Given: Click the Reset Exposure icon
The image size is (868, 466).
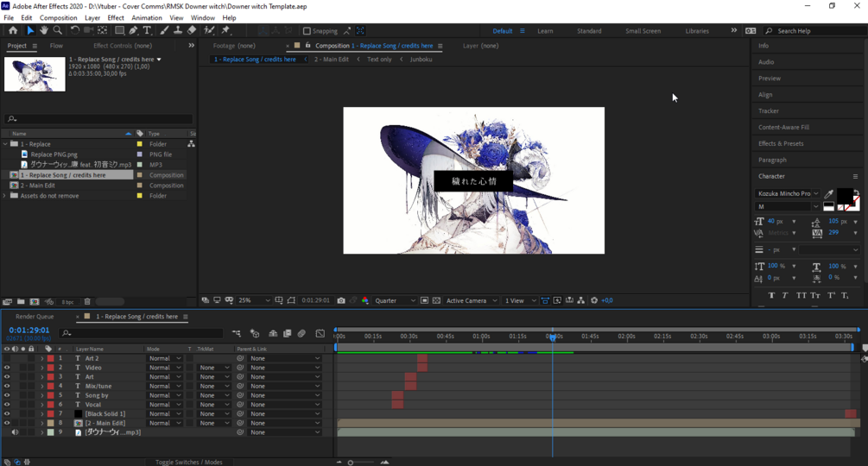Looking at the screenshot, I should click(x=594, y=300).
